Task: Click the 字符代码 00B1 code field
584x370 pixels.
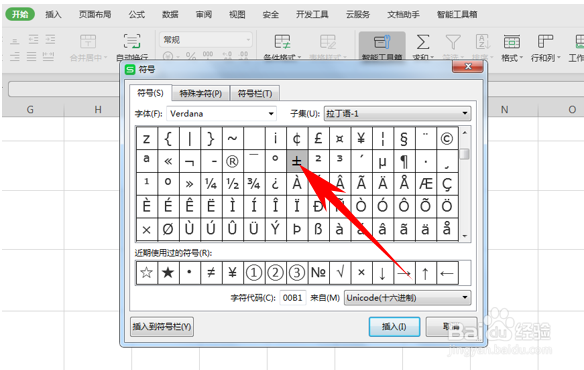Action: 293,298
